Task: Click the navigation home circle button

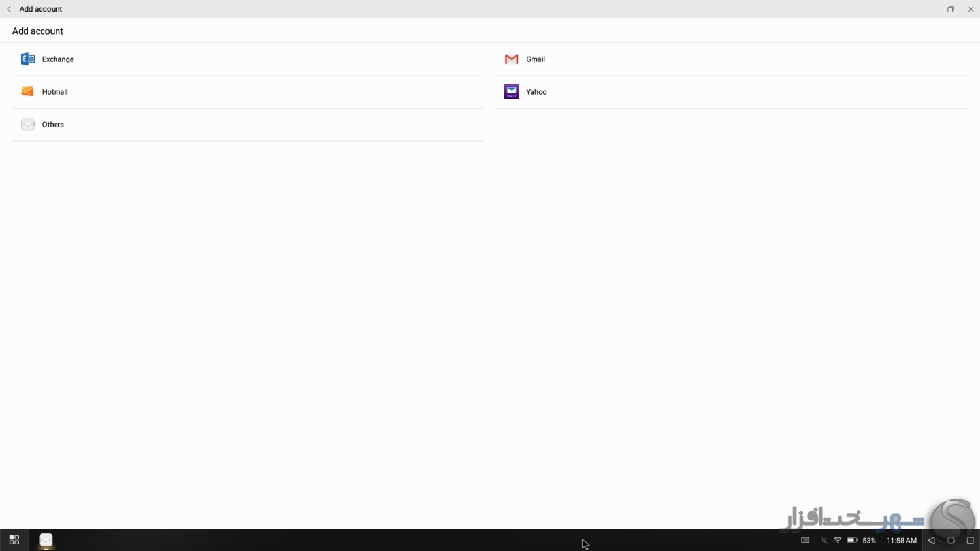Action: [x=951, y=541]
